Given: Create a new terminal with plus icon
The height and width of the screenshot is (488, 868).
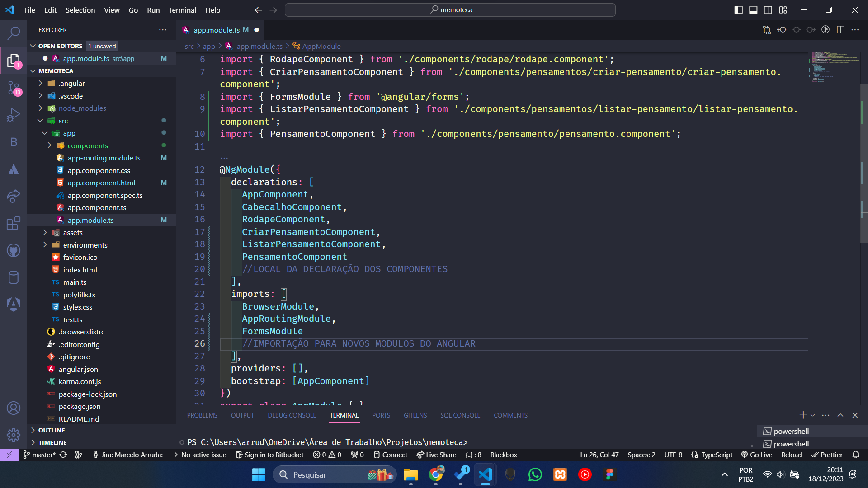Looking at the screenshot, I should point(803,415).
